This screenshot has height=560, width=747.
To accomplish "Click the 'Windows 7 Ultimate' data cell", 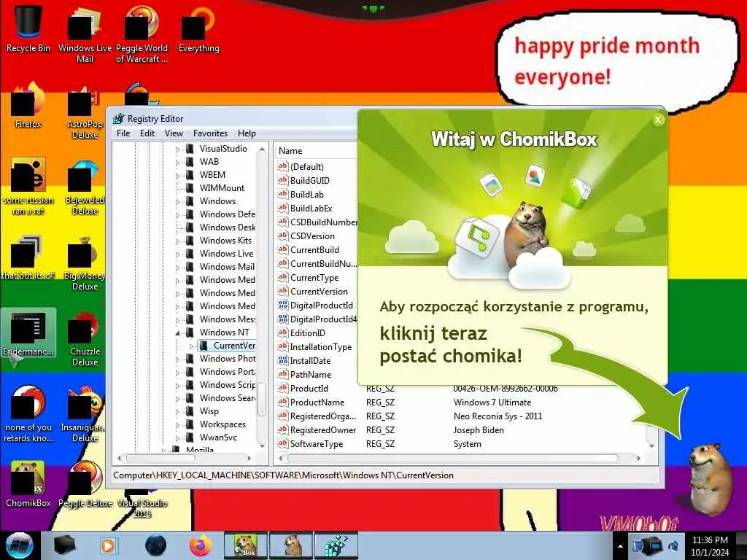I will tap(492, 402).
